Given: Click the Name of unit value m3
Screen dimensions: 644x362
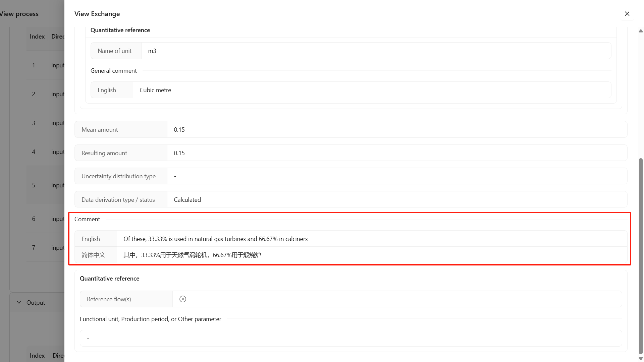Looking at the screenshot, I should pos(152,51).
